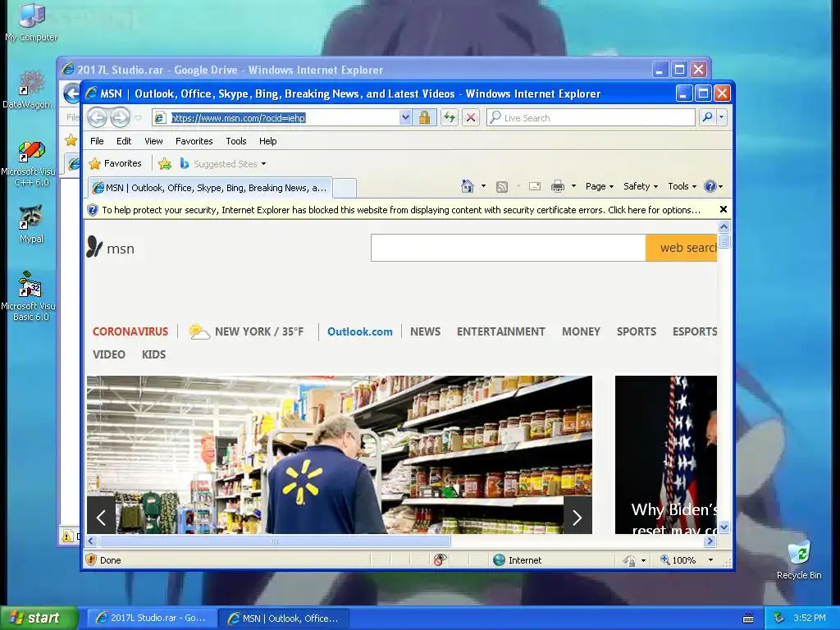Click the Home toolbar icon
The height and width of the screenshot is (630, 840).
tap(467, 186)
